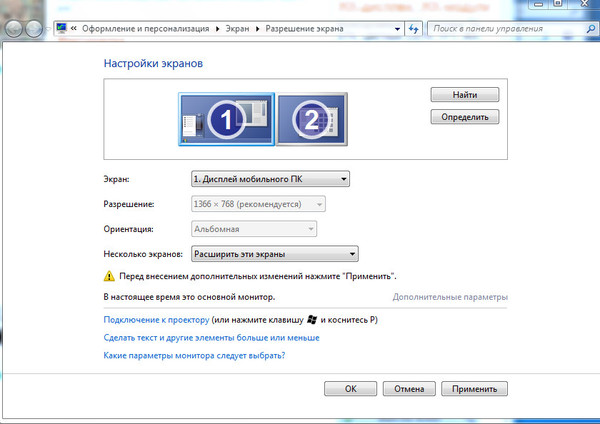Select the monitor 2 display icon
600x424 pixels.
point(310,121)
